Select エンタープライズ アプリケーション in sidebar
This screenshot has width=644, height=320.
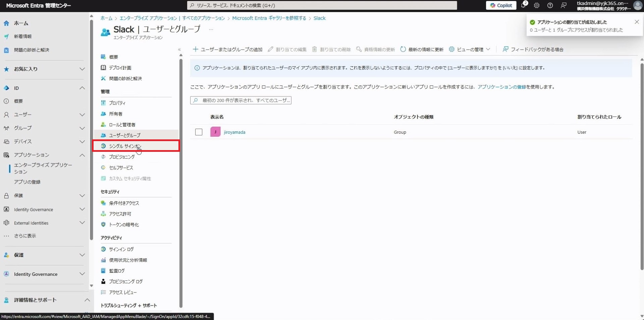click(x=43, y=168)
